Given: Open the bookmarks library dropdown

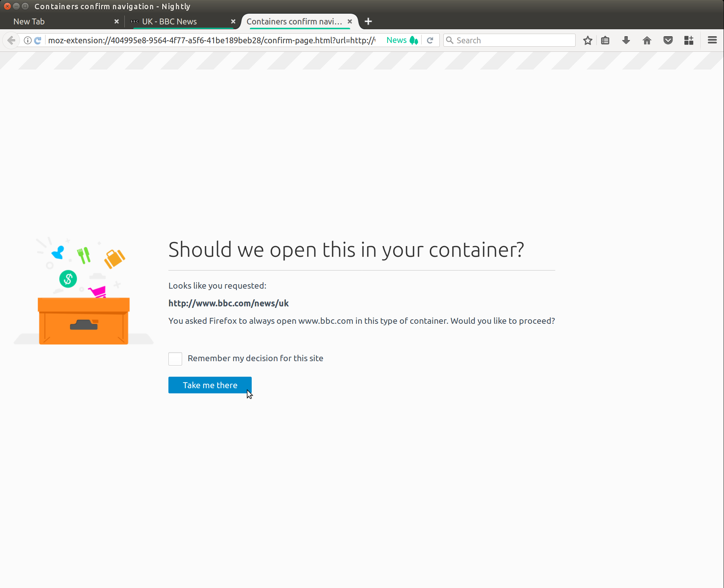Looking at the screenshot, I should click(x=606, y=40).
